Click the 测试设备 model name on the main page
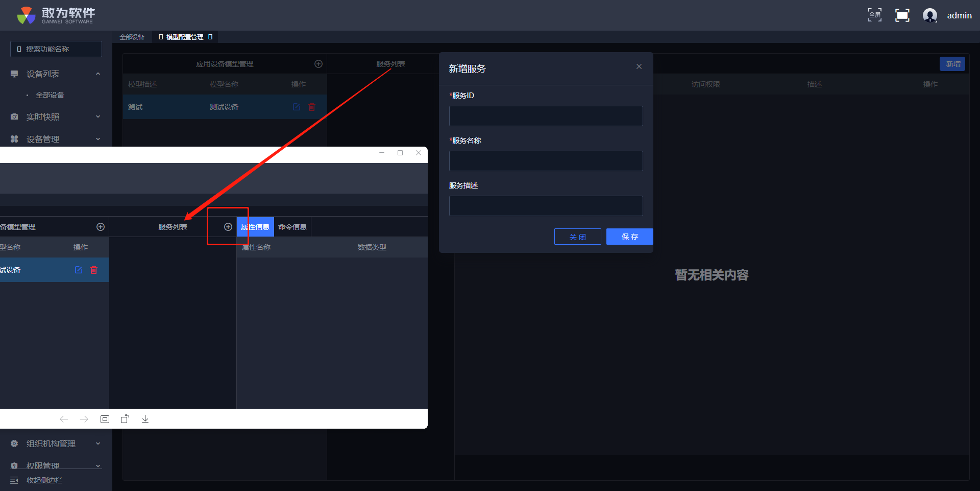 coord(224,107)
